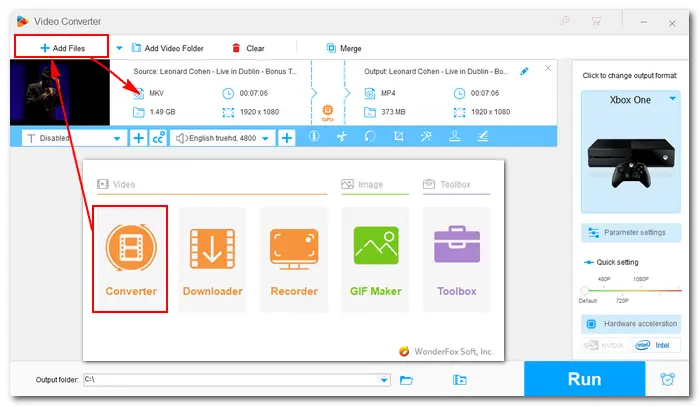Image resolution: width=700 pixels, height=407 pixels.
Task: Add a subtitle file with the plus icon
Action: 139,138
